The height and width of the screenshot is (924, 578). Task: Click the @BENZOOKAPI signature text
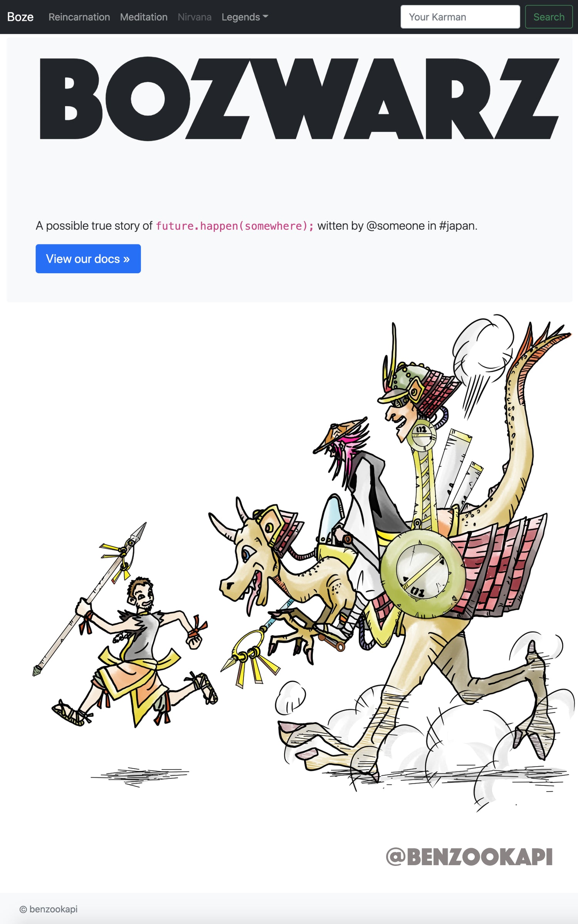(469, 857)
